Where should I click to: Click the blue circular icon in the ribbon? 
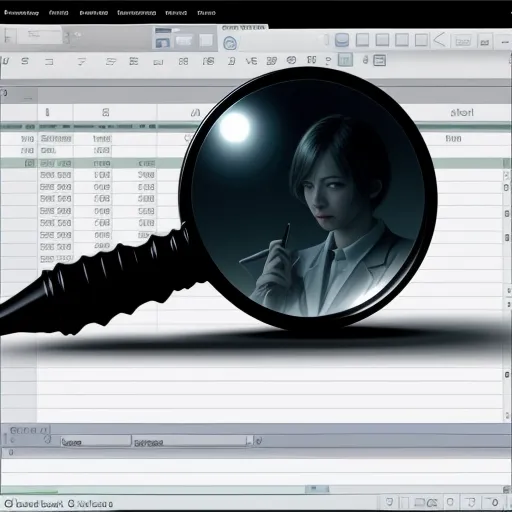click(x=230, y=43)
